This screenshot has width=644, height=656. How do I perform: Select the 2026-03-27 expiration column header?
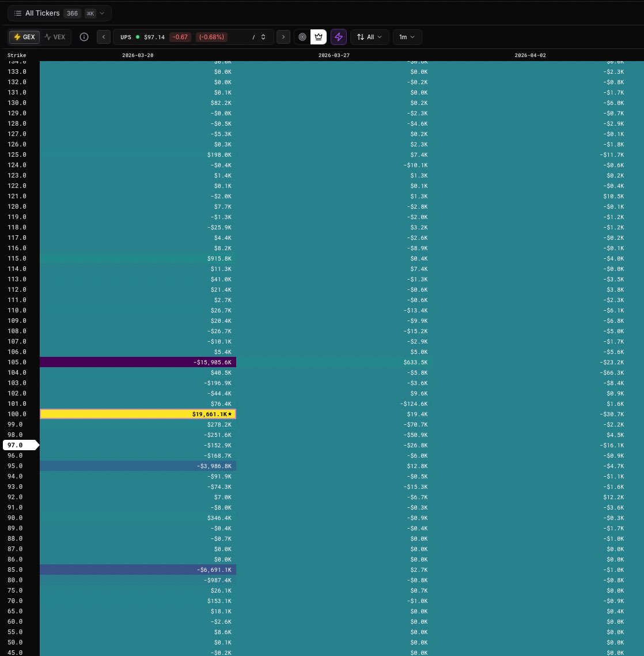pos(334,55)
